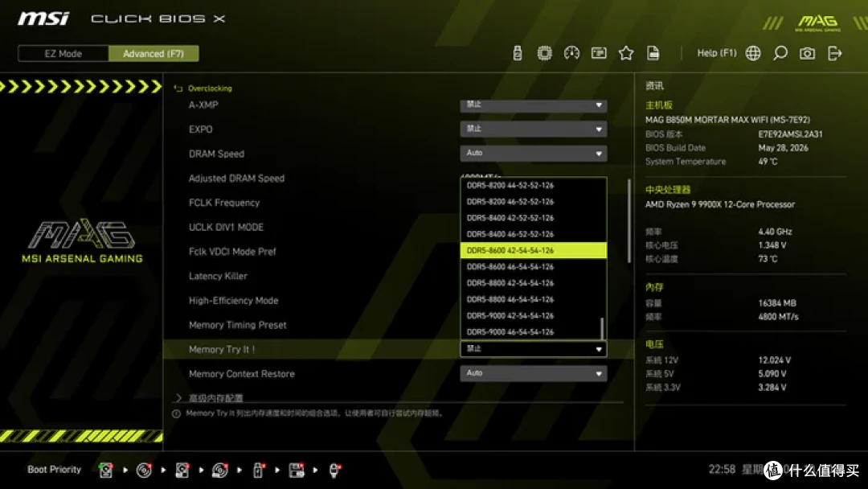The image size is (868, 489).
Task: Select the Latency Killer row
Action: [399, 276]
